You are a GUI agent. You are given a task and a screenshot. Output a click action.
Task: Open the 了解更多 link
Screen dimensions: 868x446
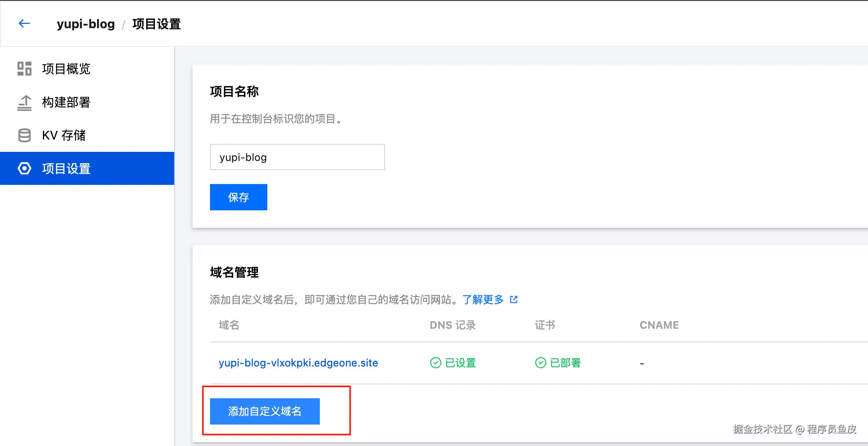(483, 299)
